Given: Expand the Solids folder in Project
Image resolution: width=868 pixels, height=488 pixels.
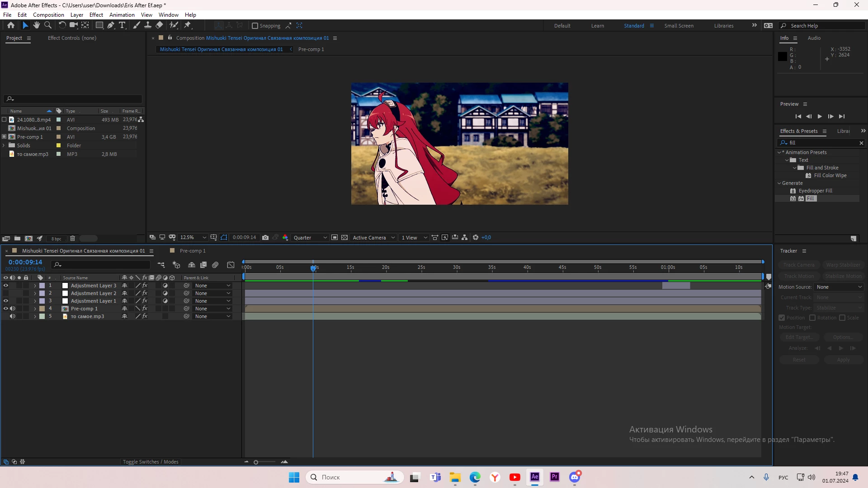Looking at the screenshot, I should (4, 145).
